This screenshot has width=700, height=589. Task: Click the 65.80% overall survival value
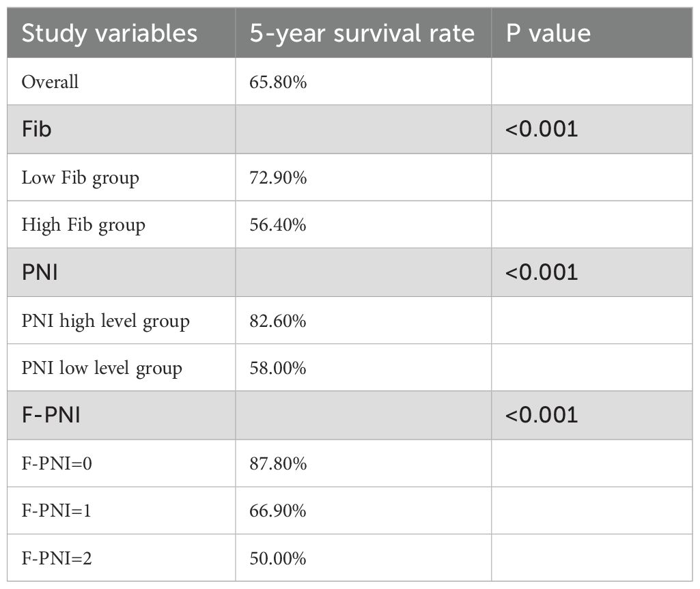[x=278, y=82]
